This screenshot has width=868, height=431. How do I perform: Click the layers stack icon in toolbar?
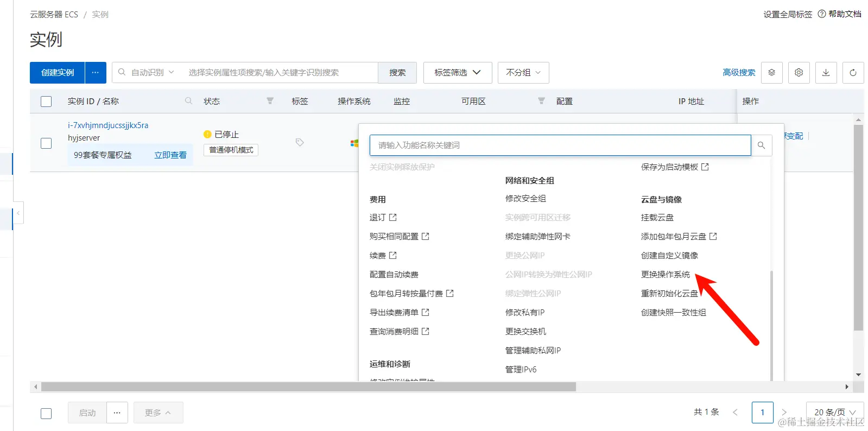[771, 72]
